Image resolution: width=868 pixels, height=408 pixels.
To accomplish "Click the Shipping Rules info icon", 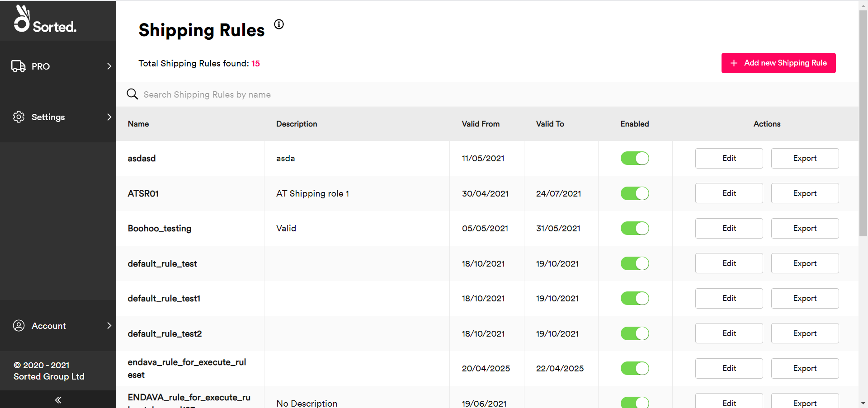I will [x=279, y=24].
